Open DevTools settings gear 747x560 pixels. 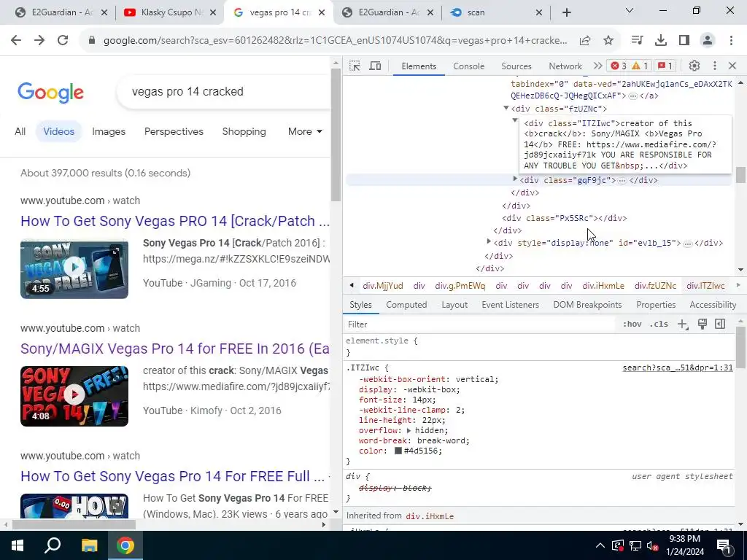[x=694, y=66]
